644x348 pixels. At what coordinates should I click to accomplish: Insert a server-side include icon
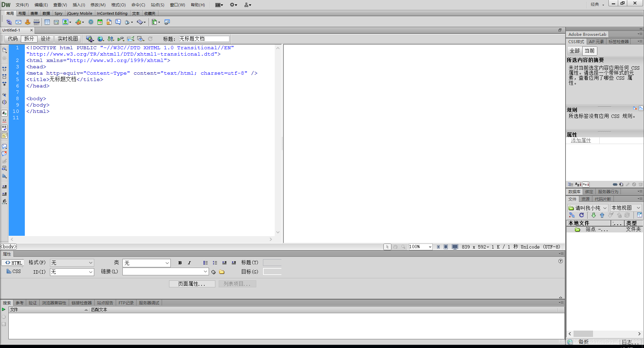point(109,22)
